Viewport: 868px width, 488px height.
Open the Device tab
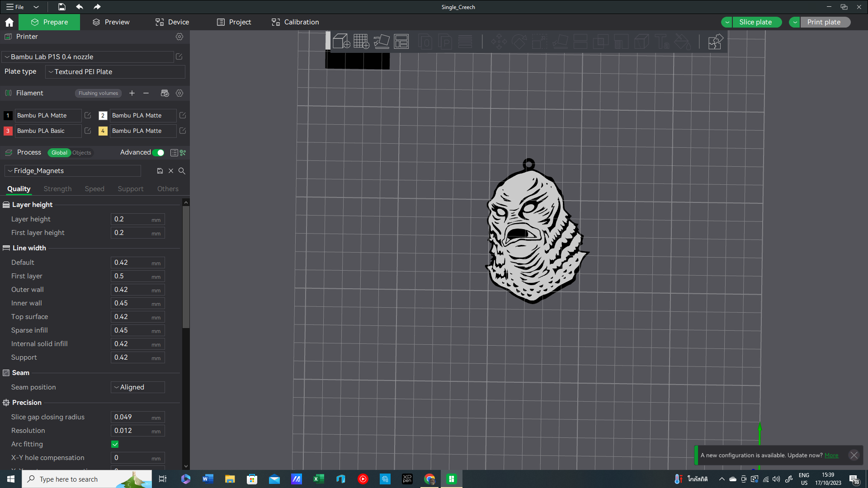(x=173, y=22)
